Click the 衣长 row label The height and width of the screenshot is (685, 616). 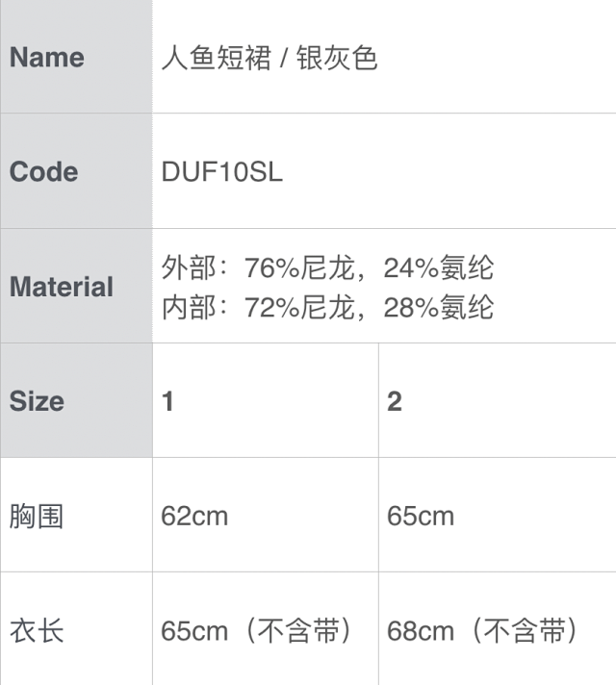coord(37,631)
